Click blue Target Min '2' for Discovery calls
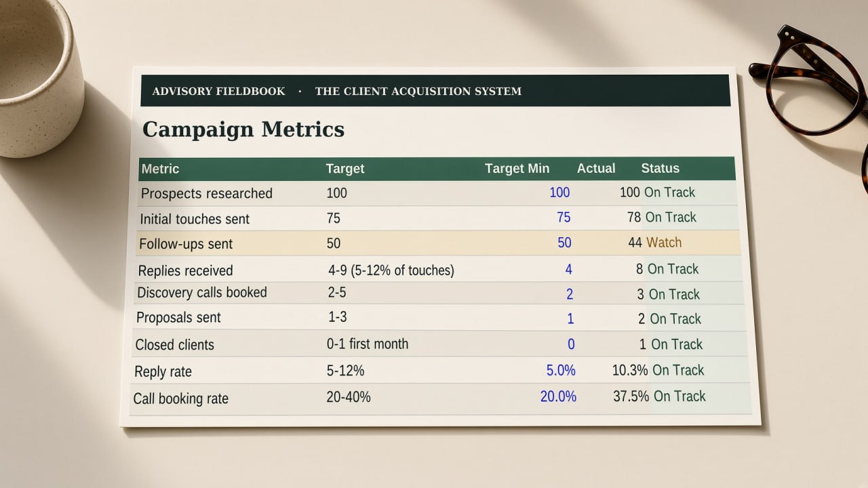The image size is (868, 488). tap(570, 294)
